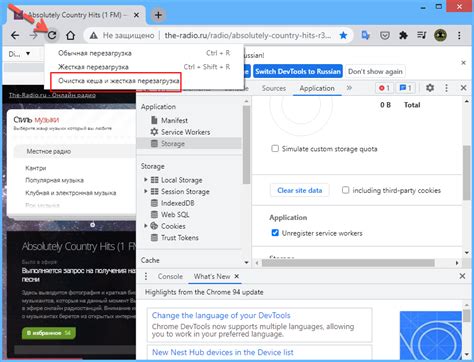Open the Extensions puzzle icon
Viewport: 474px width, 362px height.
coord(403,35)
